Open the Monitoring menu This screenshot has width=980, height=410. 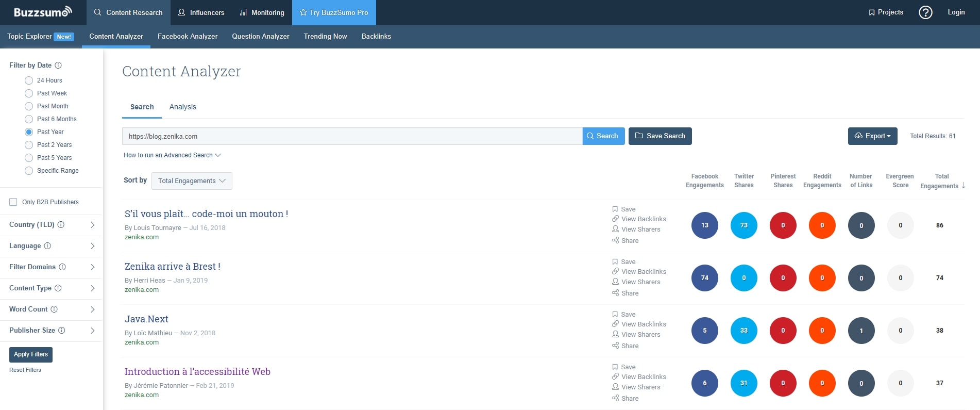[262, 12]
